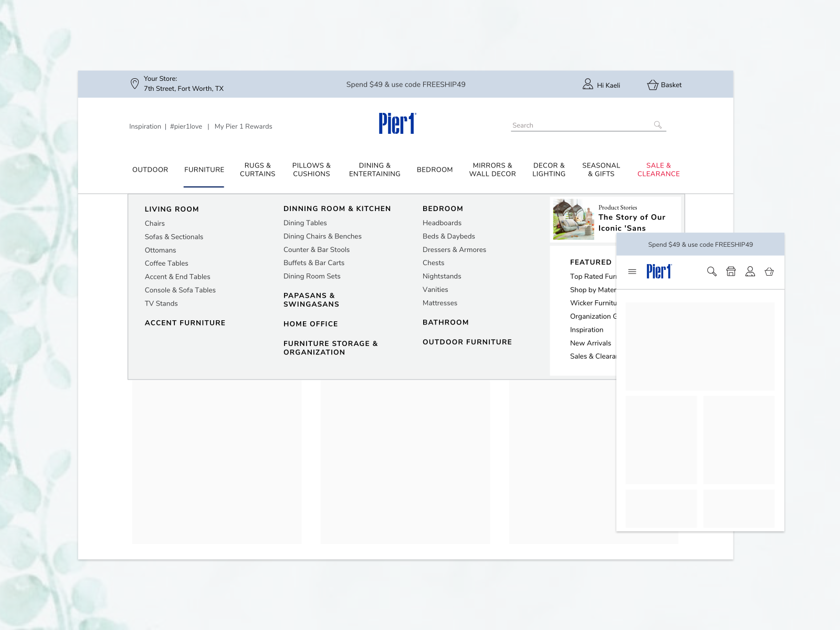The image size is (840, 630).
Task: Expand the DINING & ENTERTAINING mega menu
Action: click(x=374, y=170)
